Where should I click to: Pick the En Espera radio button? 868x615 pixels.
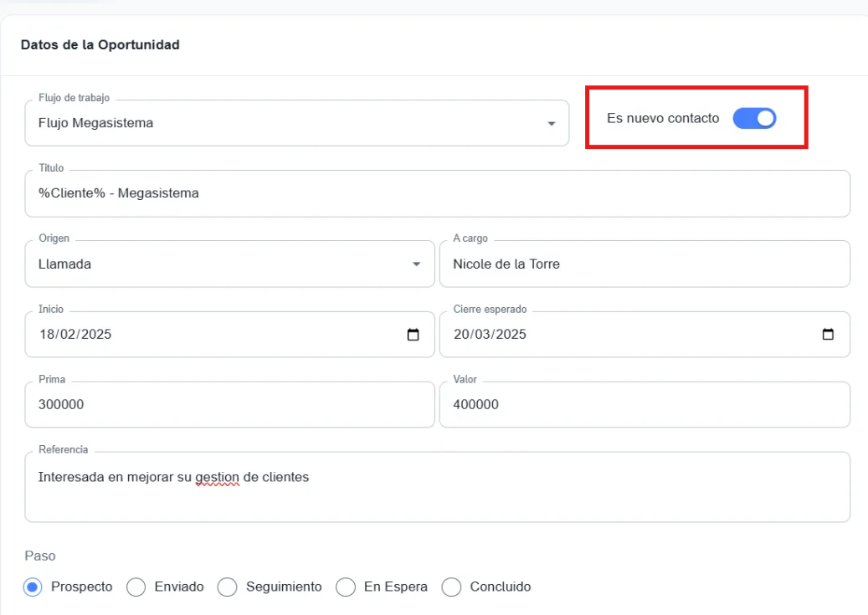point(345,587)
